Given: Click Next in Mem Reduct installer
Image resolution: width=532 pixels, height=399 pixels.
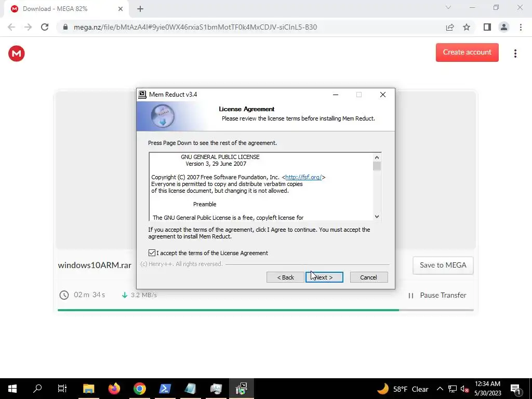Looking at the screenshot, I should [324, 277].
